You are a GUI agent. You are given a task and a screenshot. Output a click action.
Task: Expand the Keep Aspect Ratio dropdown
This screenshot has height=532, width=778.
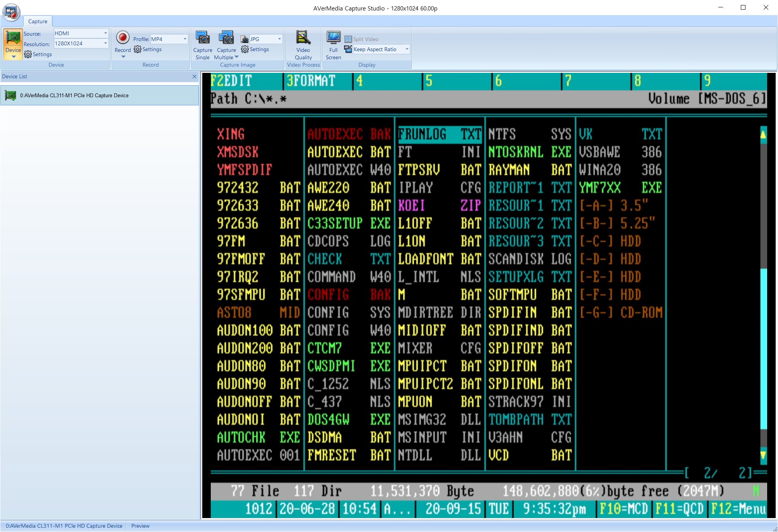[407, 49]
